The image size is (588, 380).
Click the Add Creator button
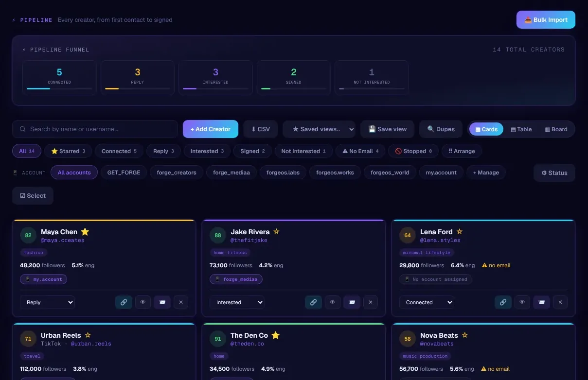click(x=211, y=129)
